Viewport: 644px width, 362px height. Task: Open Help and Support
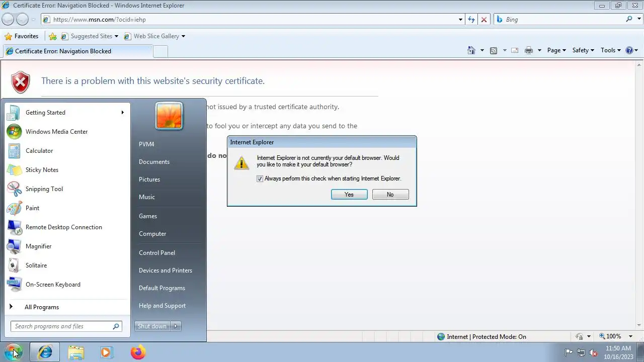pyautogui.click(x=162, y=306)
